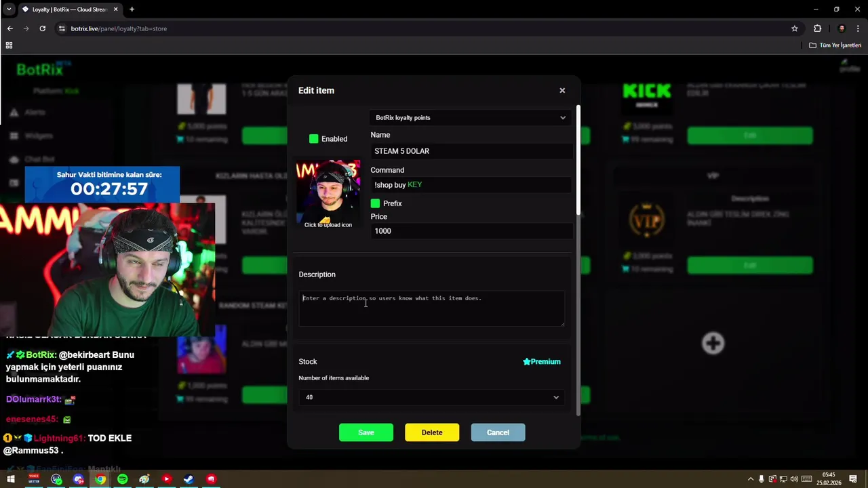Expand the stock amount dropdown showing 40

pos(432,397)
